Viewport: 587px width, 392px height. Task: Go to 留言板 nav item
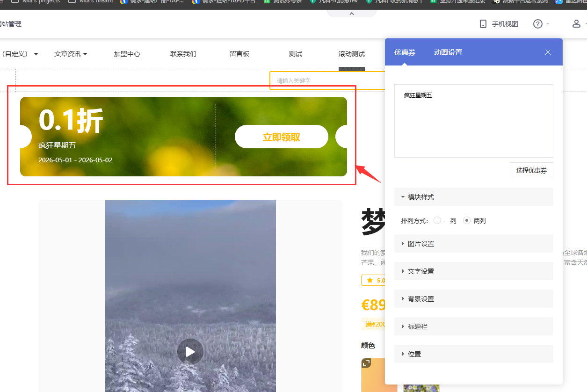[239, 54]
